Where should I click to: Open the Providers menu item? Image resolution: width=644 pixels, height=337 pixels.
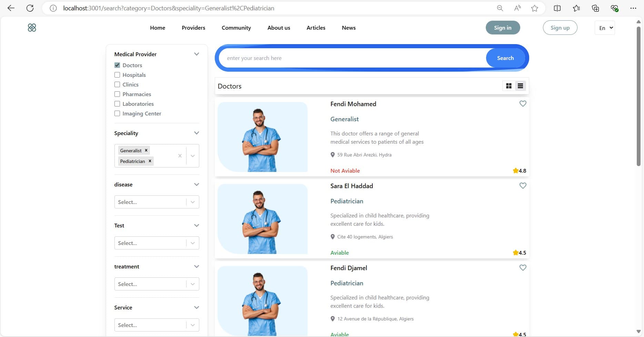click(193, 28)
